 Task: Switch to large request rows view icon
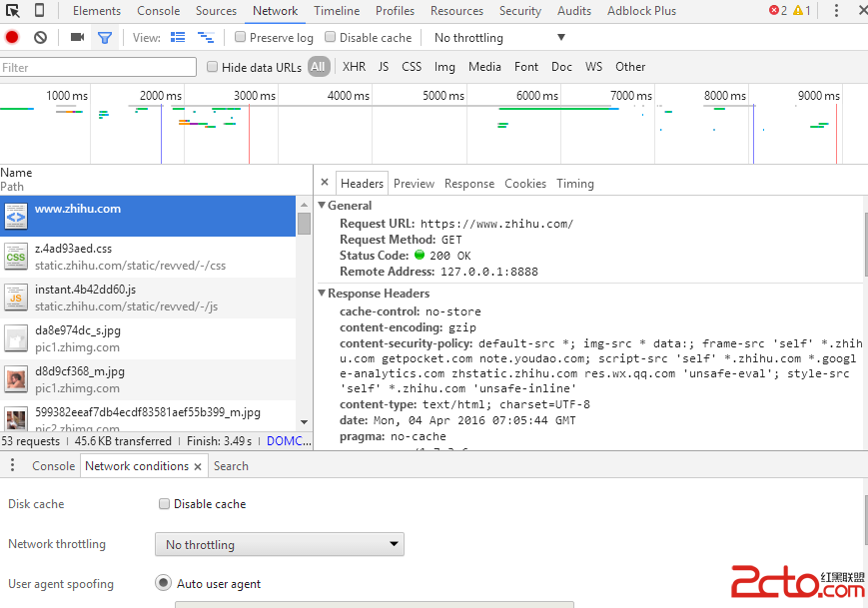[178, 37]
